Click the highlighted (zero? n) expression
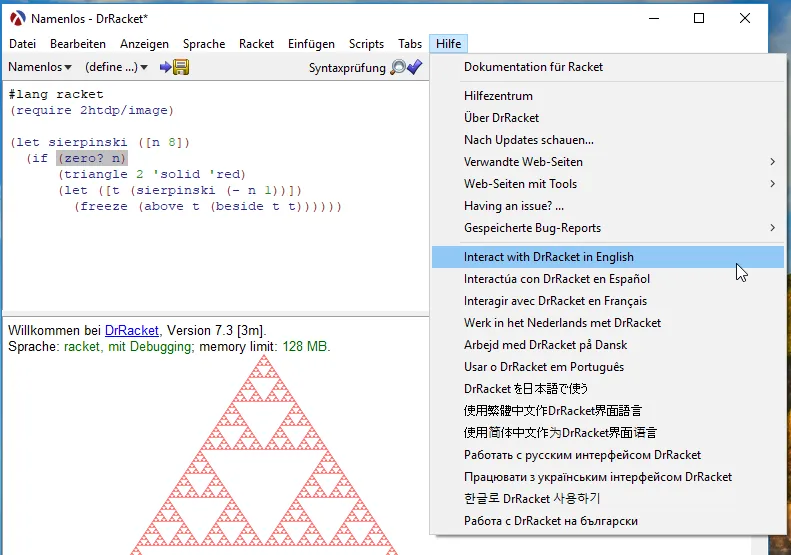The width and height of the screenshot is (791, 555). tap(92, 158)
